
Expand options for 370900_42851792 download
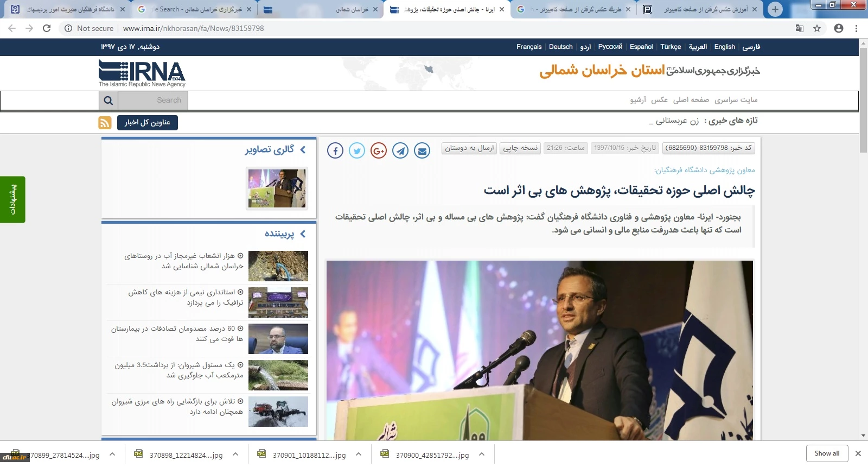[x=482, y=455]
